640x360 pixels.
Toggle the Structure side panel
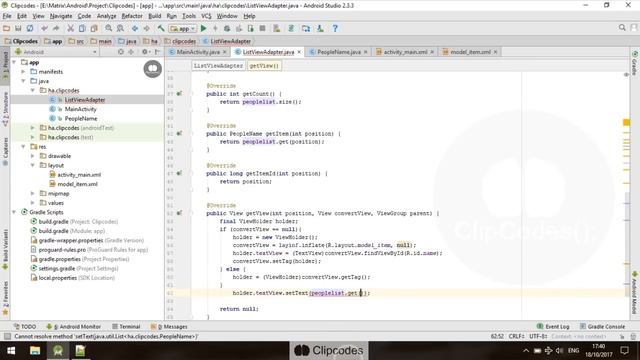(x=5, y=109)
